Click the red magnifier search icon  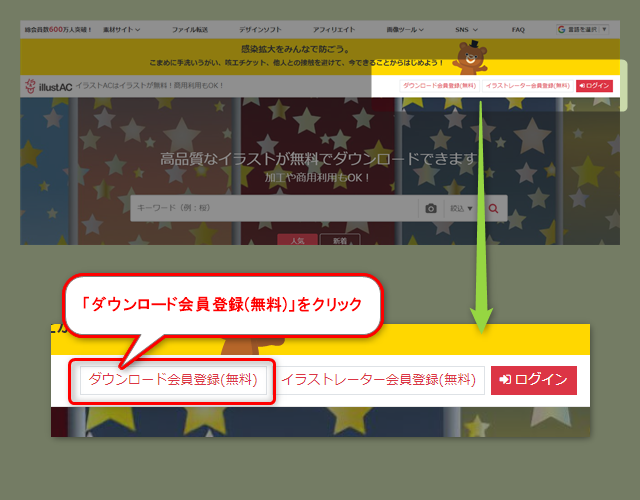[x=492, y=208]
